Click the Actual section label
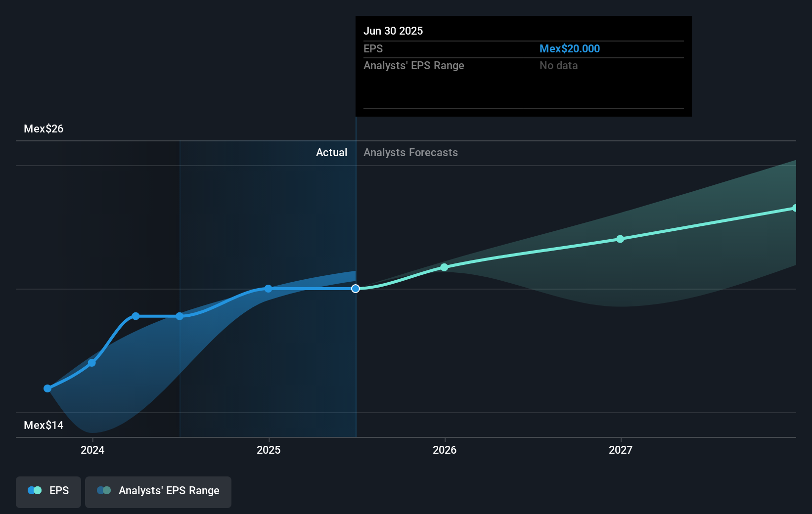The image size is (812, 514). pos(331,152)
